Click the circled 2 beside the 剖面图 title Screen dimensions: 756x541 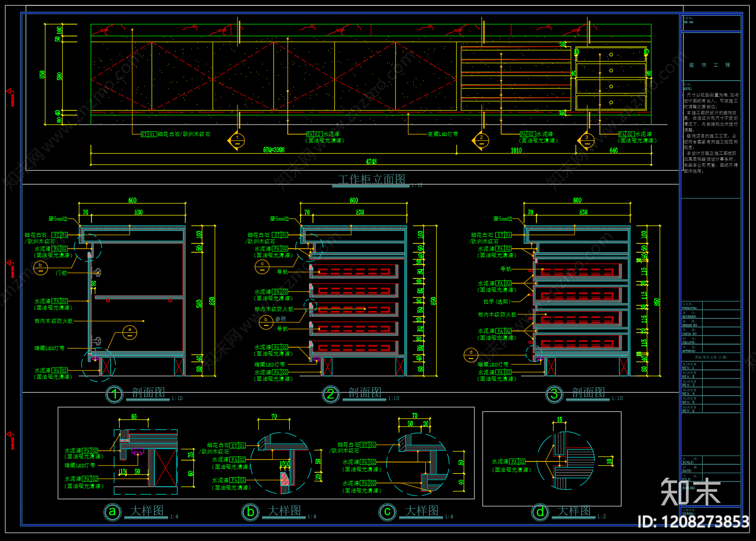[331, 394]
